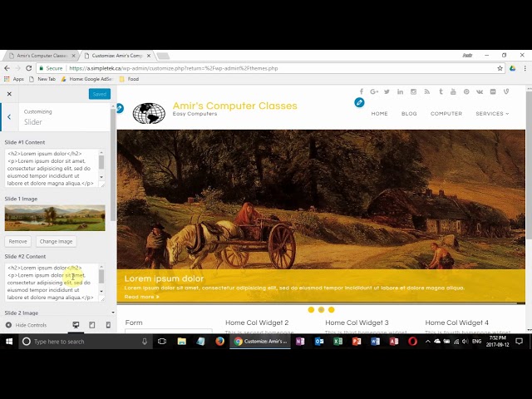Open the Tumblr social icon
The width and height of the screenshot is (532, 399).
441,91
